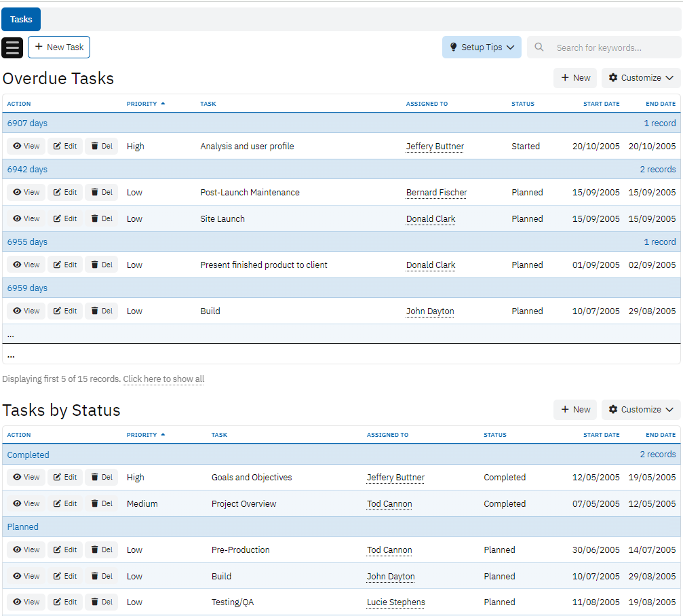View the Project Overview task
The image size is (683, 616).
[26, 504]
